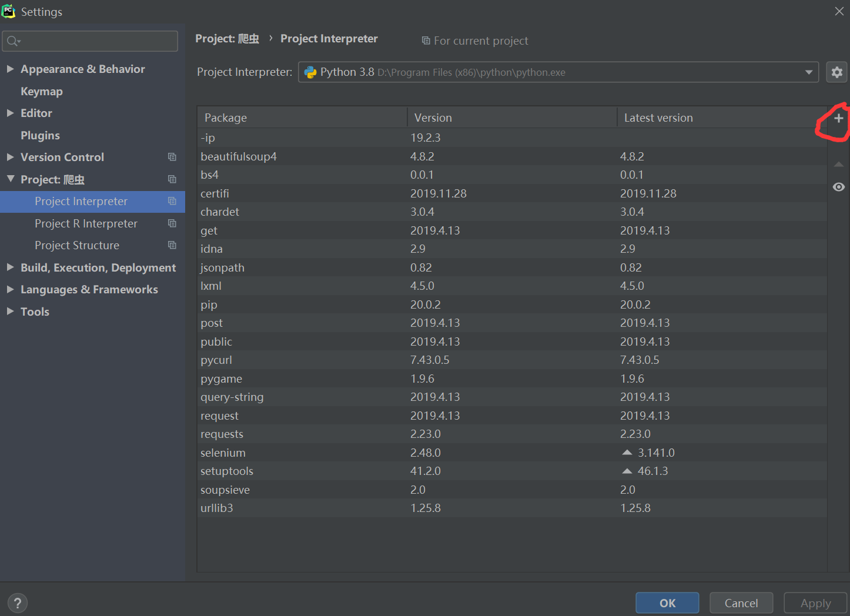Select the requests package row
The image size is (850, 616).
click(x=512, y=434)
